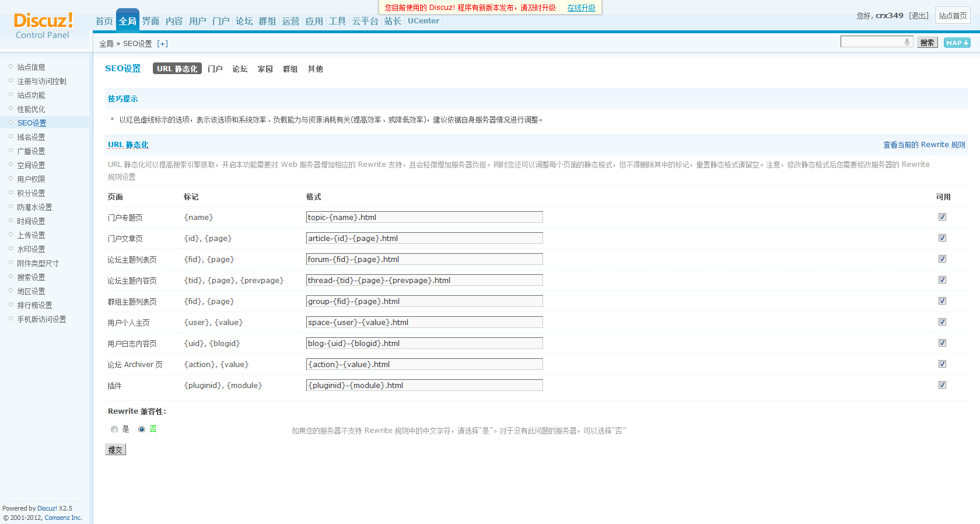Click the [+] add shortcut icon
Viewport: 980px width, 524px height.
162,44
